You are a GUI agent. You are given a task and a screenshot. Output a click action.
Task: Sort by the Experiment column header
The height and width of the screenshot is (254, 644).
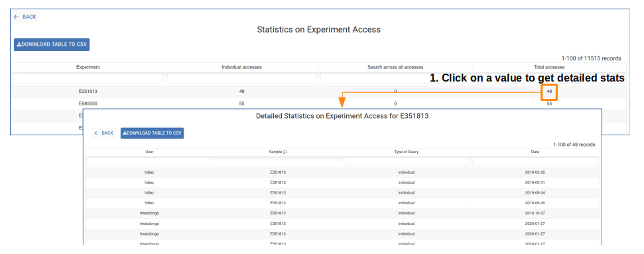point(88,67)
